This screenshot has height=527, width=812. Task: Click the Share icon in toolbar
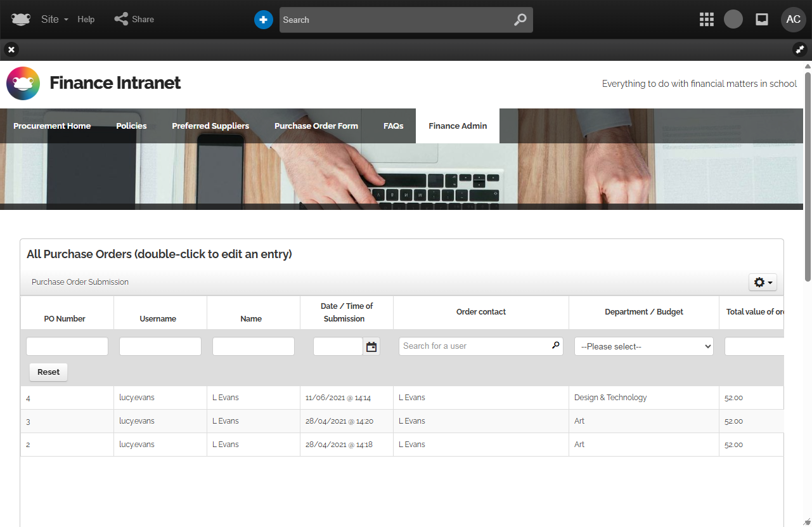coord(121,19)
